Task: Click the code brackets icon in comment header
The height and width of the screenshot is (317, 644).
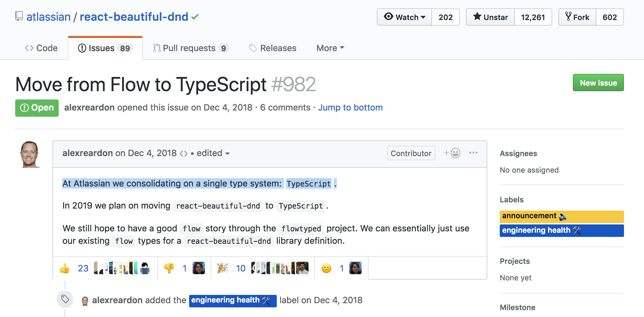Action: tap(184, 153)
